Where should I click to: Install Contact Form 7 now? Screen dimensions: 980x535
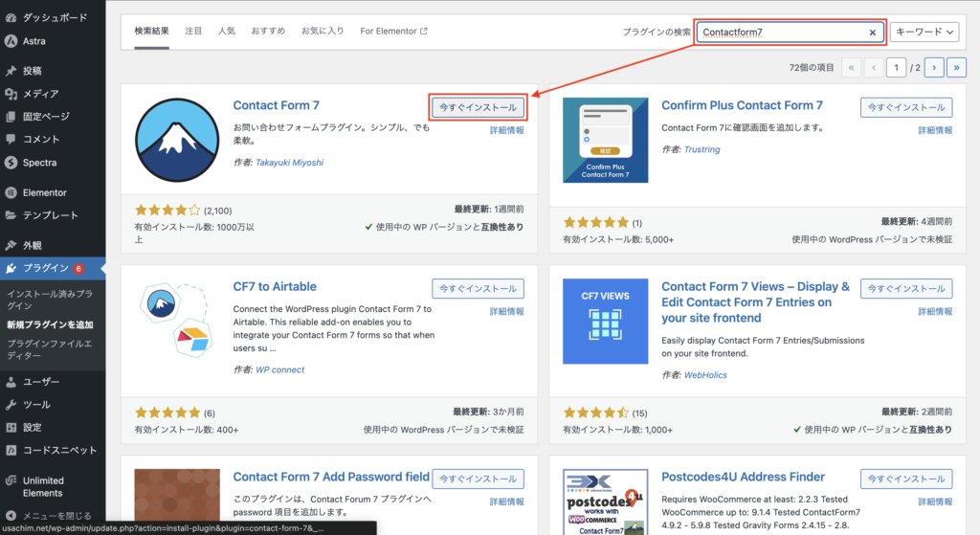(478, 107)
